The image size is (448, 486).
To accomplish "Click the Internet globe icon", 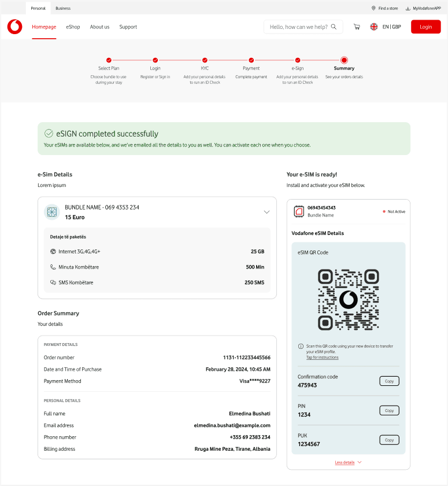I will tap(53, 251).
